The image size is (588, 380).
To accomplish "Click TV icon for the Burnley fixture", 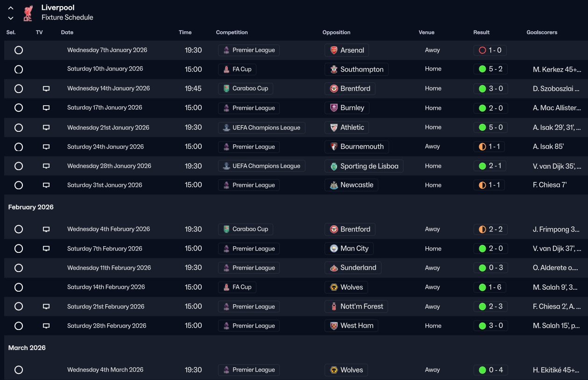I will [46, 108].
